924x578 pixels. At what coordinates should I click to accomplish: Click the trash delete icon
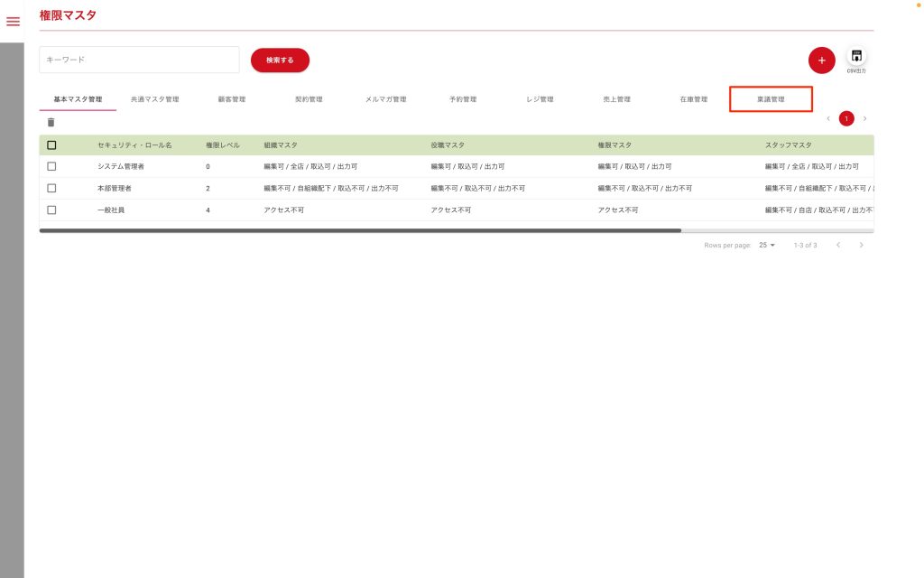point(51,122)
